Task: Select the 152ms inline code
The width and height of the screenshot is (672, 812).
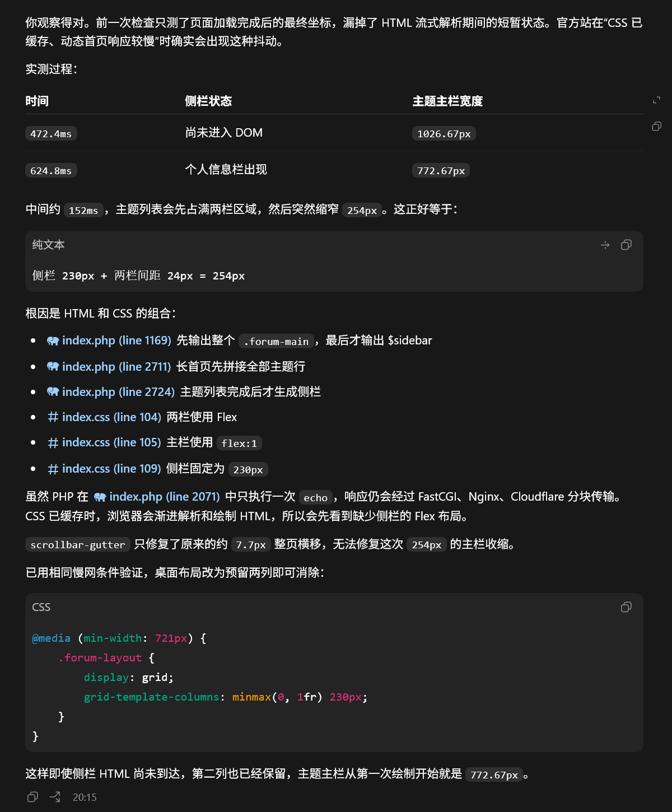Action: (x=83, y=210)
